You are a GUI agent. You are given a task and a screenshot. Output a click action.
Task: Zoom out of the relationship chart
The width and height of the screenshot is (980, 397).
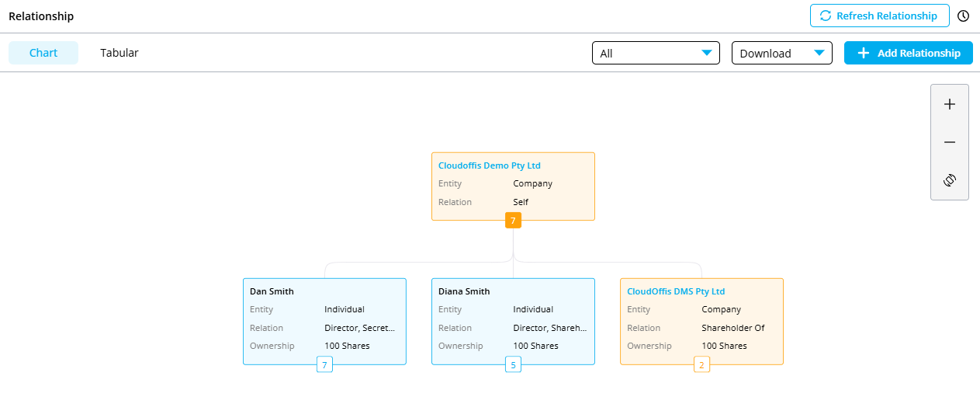(x=949, y=142)
